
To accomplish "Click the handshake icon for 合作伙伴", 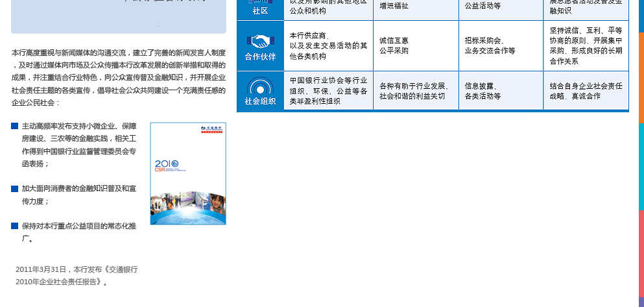I will coord(260,41).
